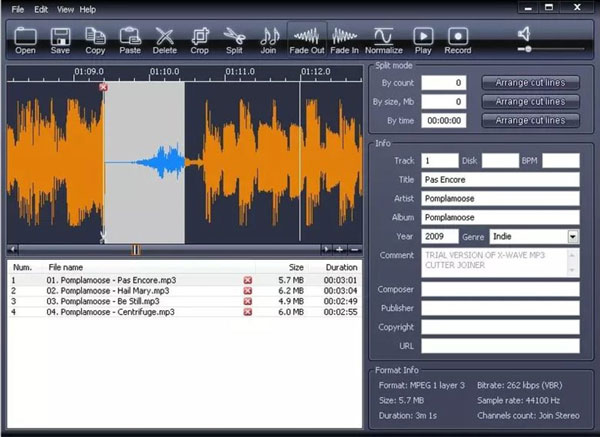Remove Hail Mary.mp3 using its red X
The image size is (600, 437).
coord(248,291)
